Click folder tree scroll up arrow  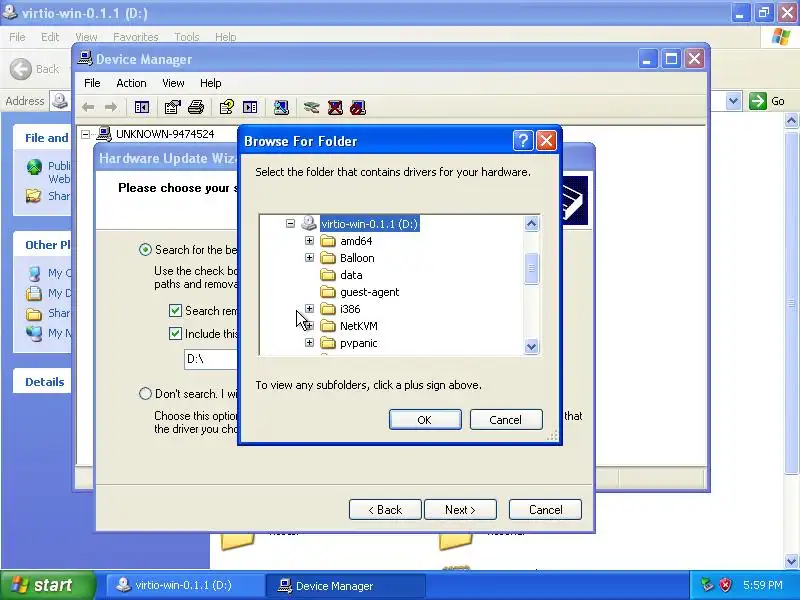531,223
